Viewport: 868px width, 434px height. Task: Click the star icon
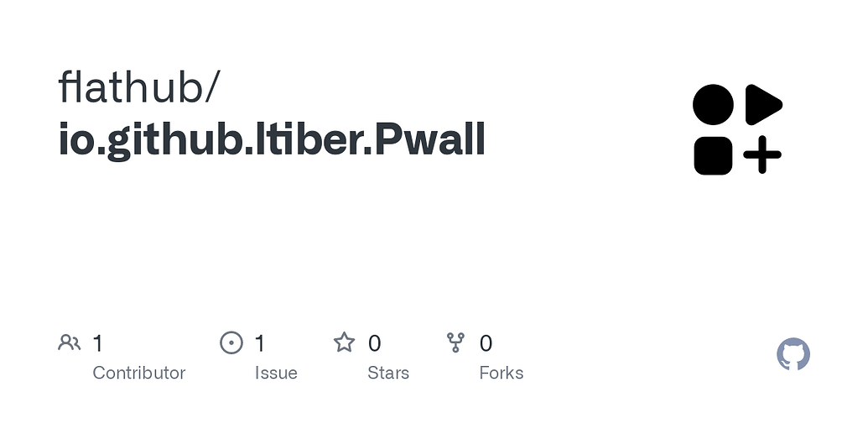click(344, 342)
